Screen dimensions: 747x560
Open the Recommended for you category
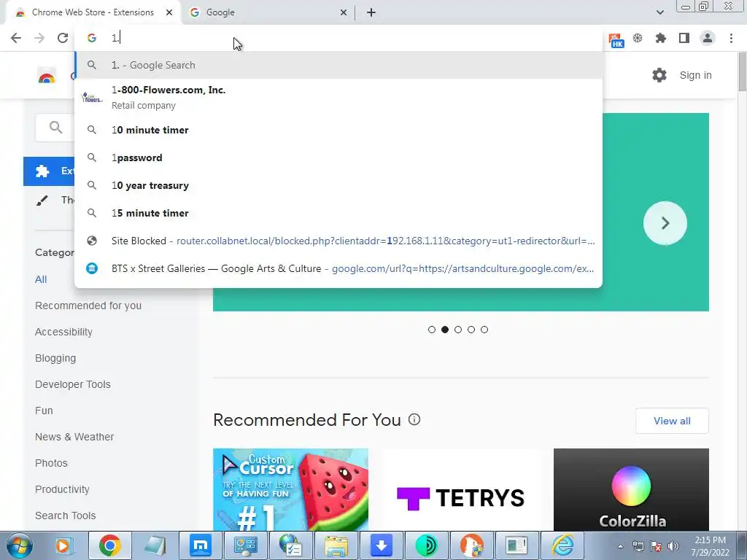pyautogui.click(x=88, y=306)
